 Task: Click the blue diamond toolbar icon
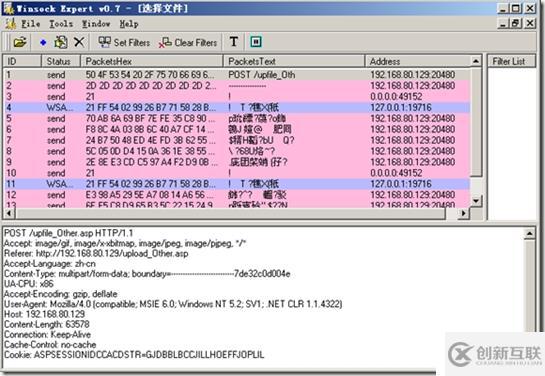pyautogui.click(x=43, y=42)
